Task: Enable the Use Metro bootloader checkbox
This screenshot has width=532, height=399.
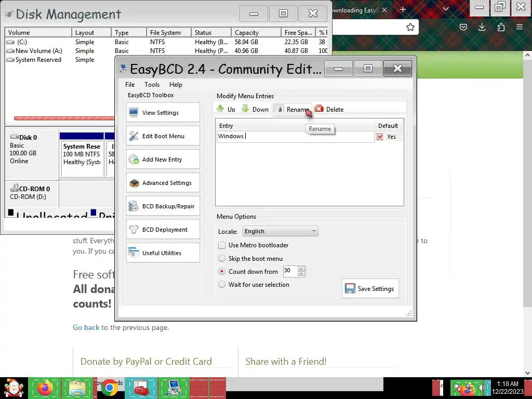Action: click(222, 245)
